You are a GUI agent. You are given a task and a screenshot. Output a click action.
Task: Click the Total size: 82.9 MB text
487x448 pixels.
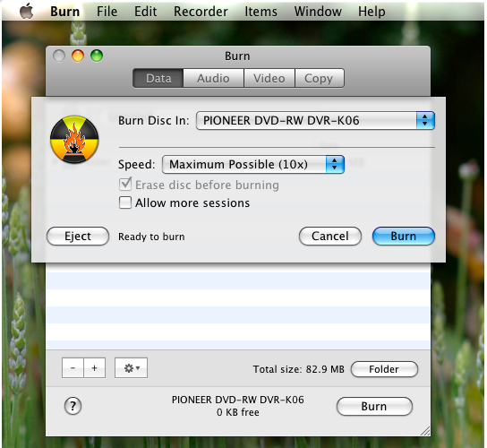[x=298, y=369]
